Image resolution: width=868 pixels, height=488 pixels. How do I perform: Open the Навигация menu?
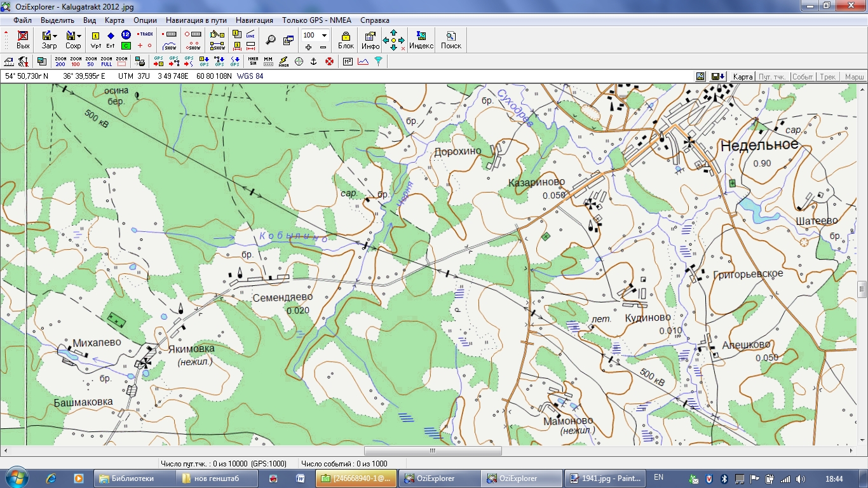pyautogui.click(x=254, y=20)
